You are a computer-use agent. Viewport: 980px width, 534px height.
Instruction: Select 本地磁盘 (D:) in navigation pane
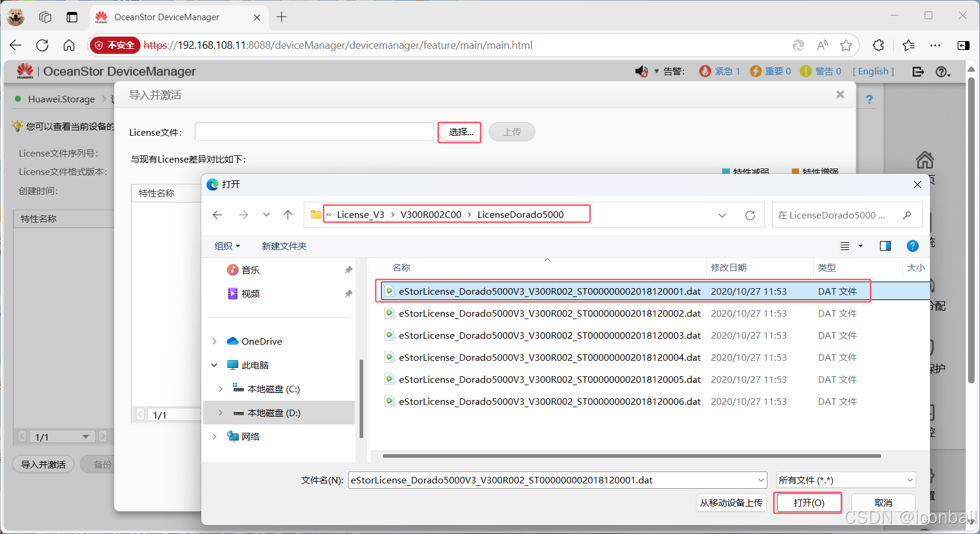pyautogui.click(x=279, y=413)
